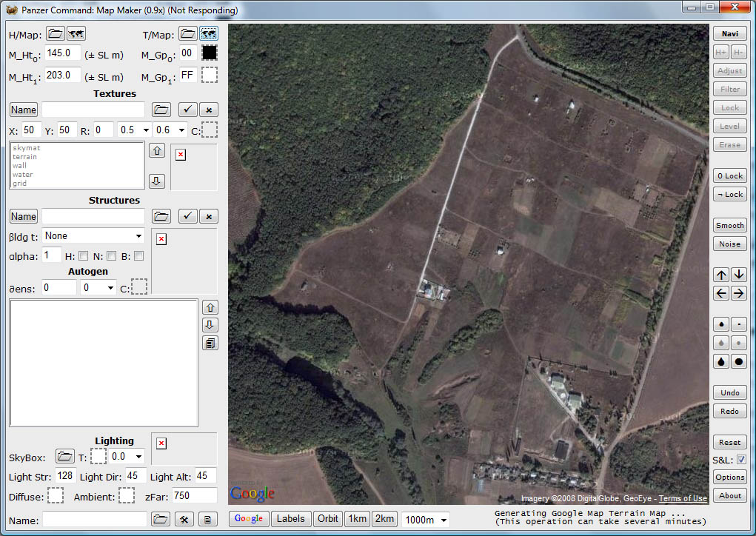Select the small teardrop brush
This screenshot has width=756, height=536.
[721, 324]
